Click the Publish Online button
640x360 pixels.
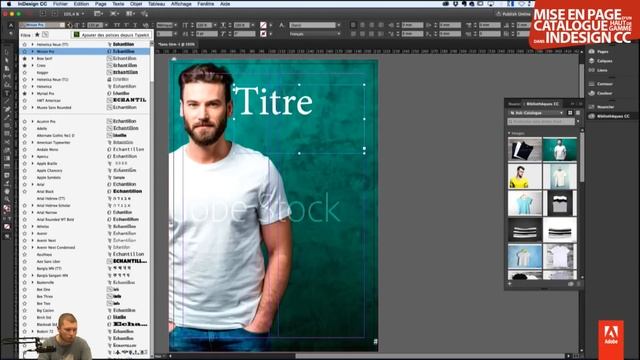tap(513, 14)
